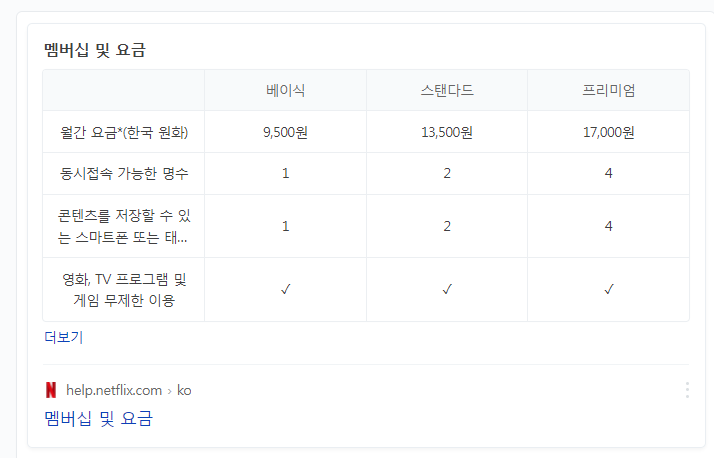Click the 9,500원 price cell
This screenshot has height=458, width=714.
click(x=286, y=132)
